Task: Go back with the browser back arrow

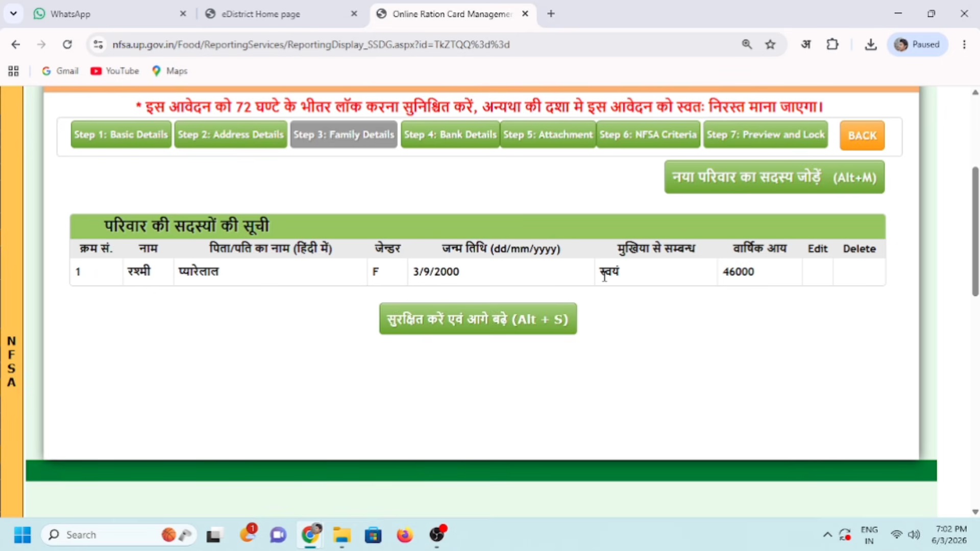Action: [x=16, y=44]
